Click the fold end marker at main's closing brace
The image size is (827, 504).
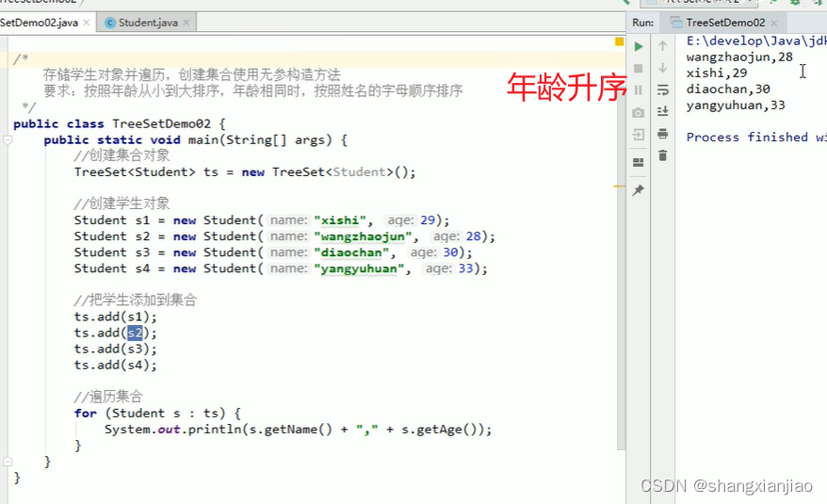[x=8, y=462]
